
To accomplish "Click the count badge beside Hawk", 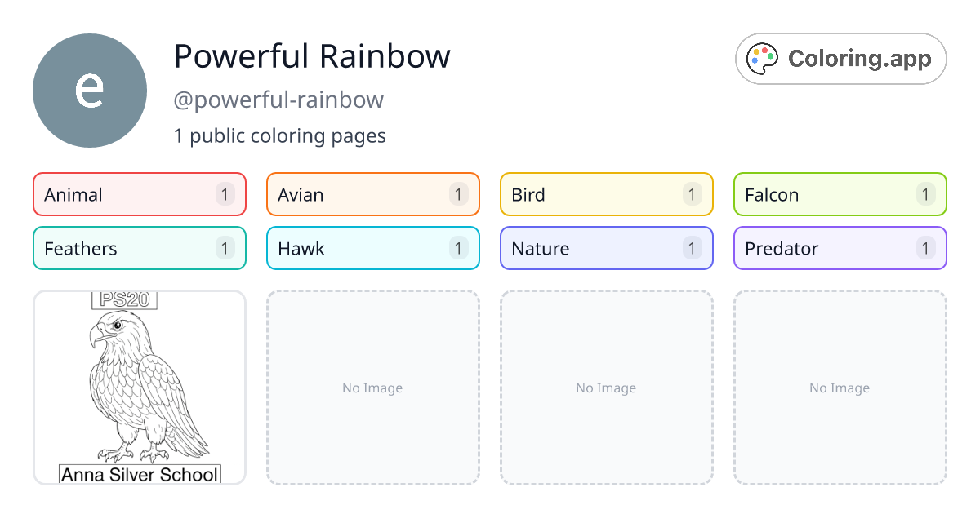I will click(458, 248).
